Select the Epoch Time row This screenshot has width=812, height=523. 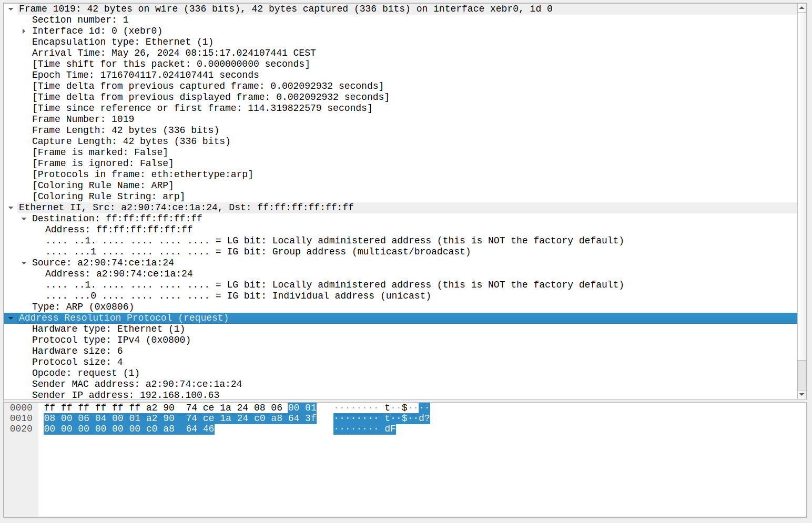(x=145, y=75)
